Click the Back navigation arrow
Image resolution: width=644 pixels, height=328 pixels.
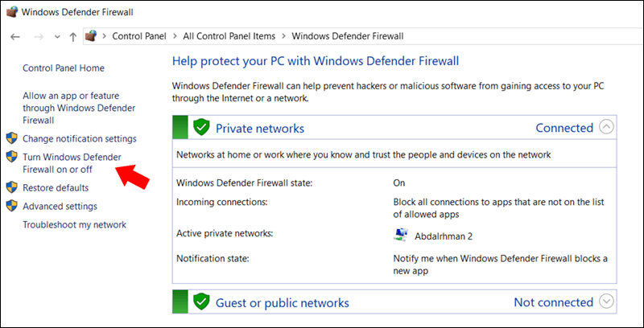tap(15, 37)
